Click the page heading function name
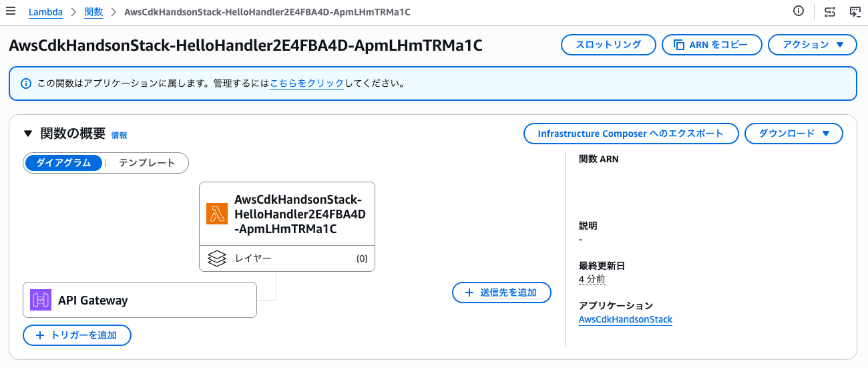The width and height of the screenshot is (868, 368). click(x=246, y=45)
